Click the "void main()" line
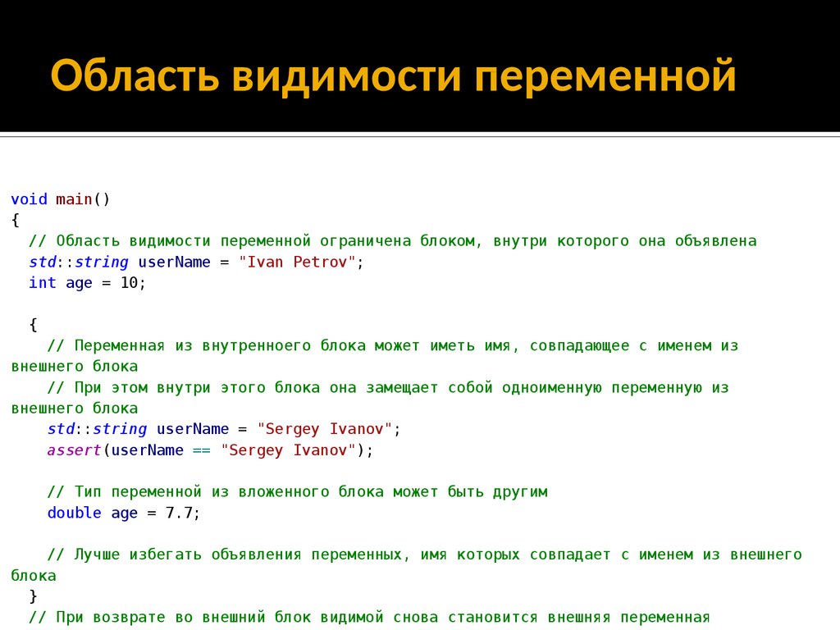The image size is (840, 630). click(60, 199)
